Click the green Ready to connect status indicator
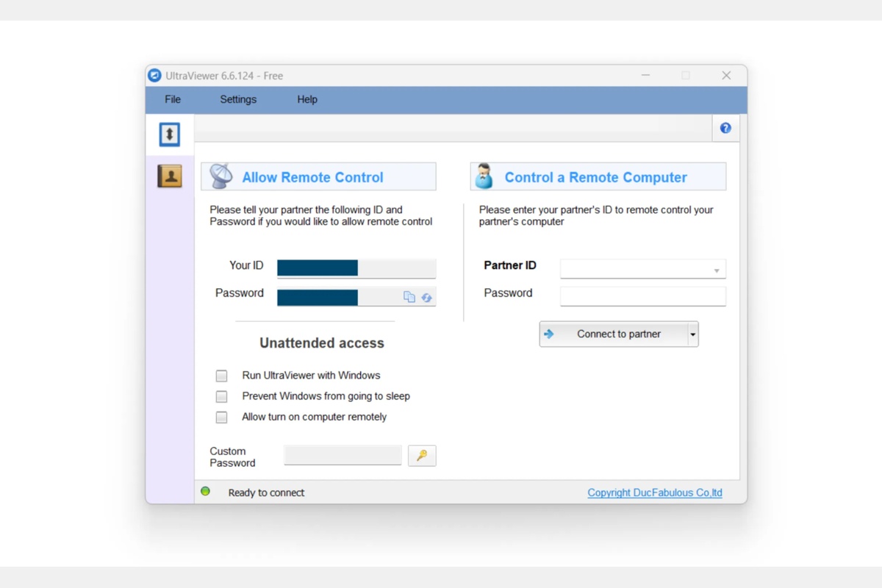Image resolution: width=882 pixels, height=588 pixels. 206,491
